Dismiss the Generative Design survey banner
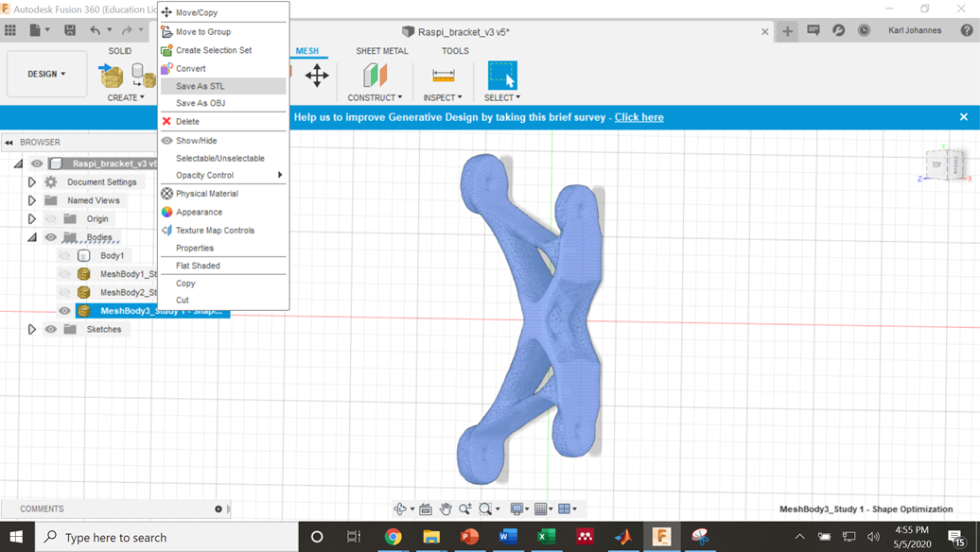The image size is (980, 552). click(x=964, y=117)
